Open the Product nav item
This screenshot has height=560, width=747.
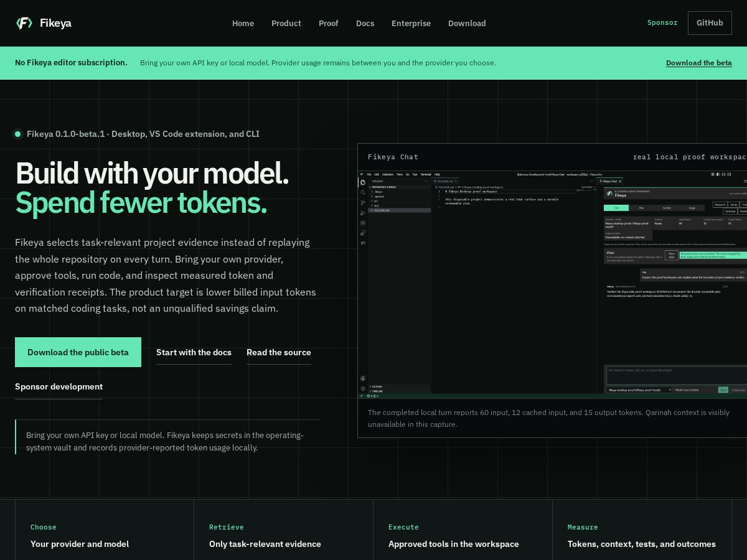(286, 23)
